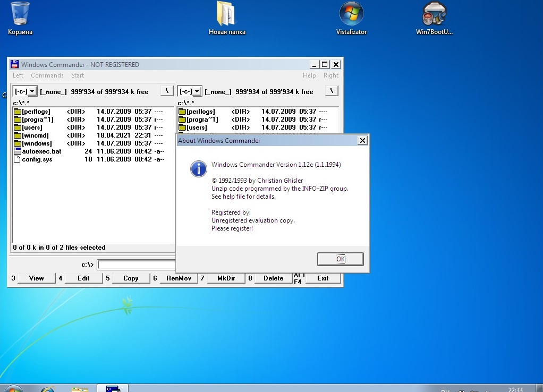Image resolution: width=543 pixels, height=392 pixels.
Task: Click the F6 RenMov button
Action: point(179,278)
